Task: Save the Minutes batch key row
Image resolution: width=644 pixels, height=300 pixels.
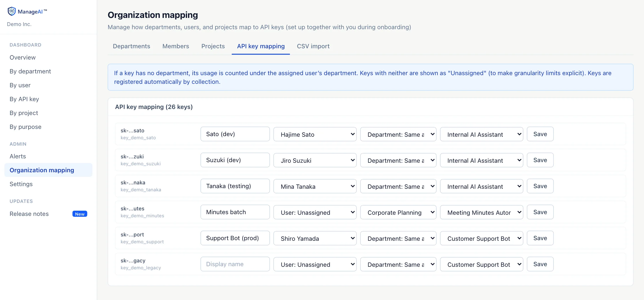Action: pos(540,212)
